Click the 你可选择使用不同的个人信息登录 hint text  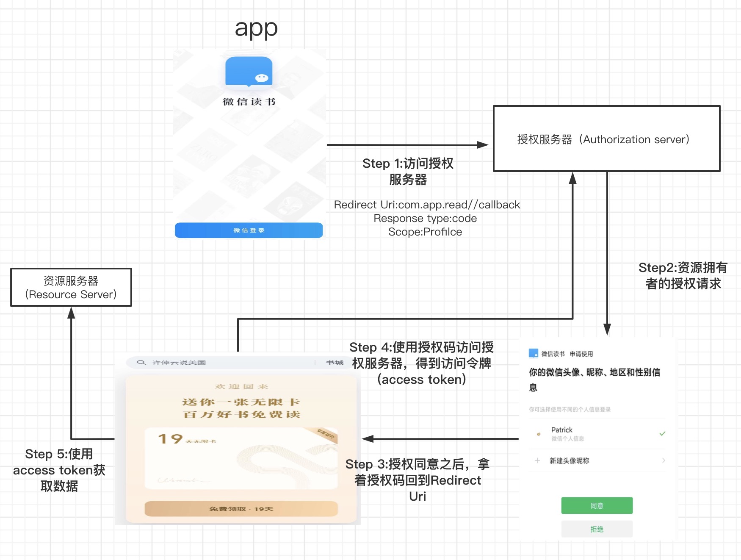(x=570, y=410)
